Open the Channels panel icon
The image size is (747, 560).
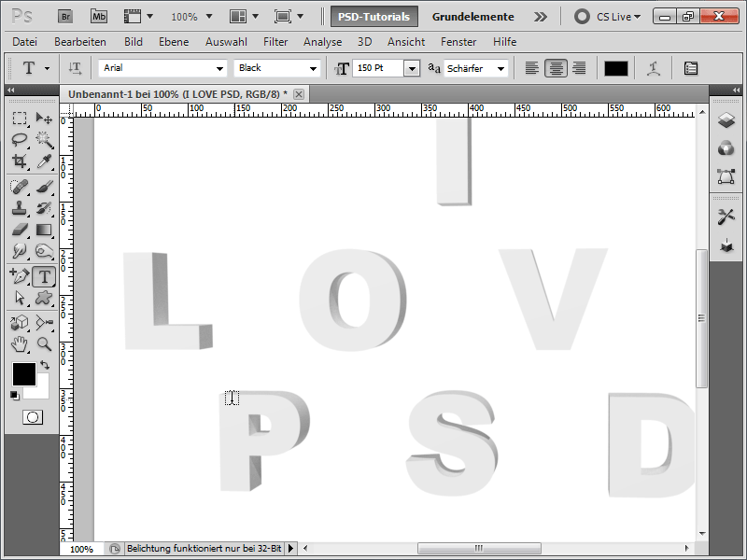click(x=726, y=148)
